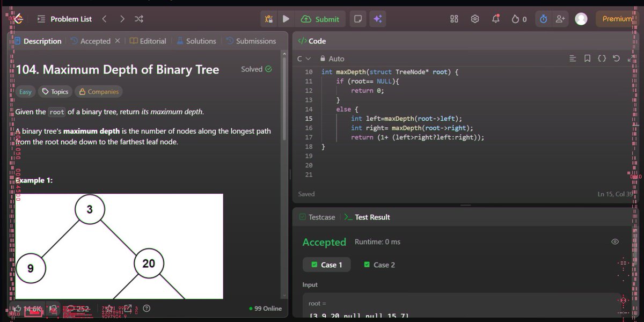This screenshot has width=644, height=322.
Task: Switch to the Solutions tab
Action: [x=196, y=41]
